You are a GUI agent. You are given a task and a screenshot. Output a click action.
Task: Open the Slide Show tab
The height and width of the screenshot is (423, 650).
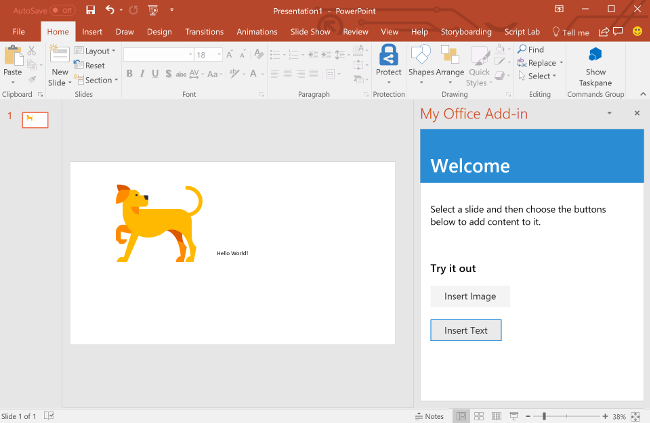click(310, 32)
